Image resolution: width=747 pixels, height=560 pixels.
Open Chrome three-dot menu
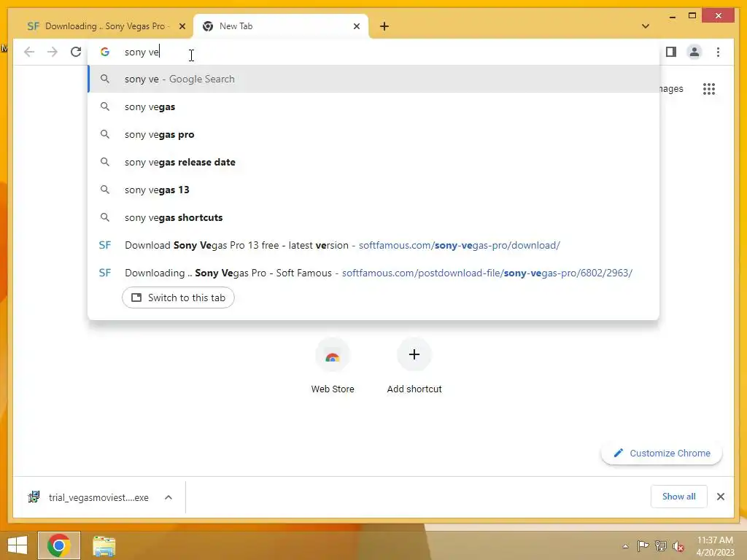[718, 52]
